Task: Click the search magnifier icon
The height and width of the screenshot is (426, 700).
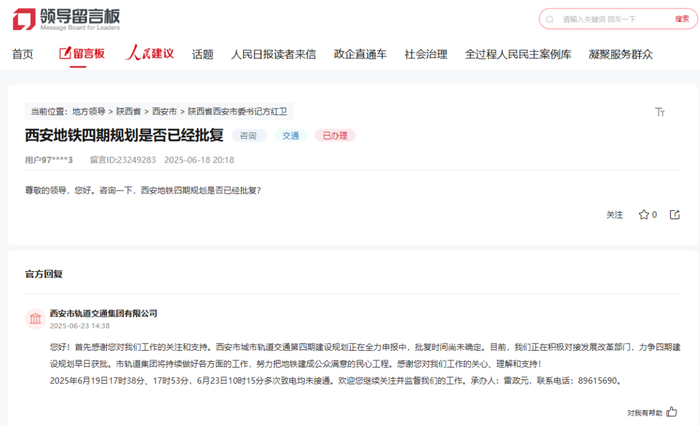Action: click(x=550, y=19)
